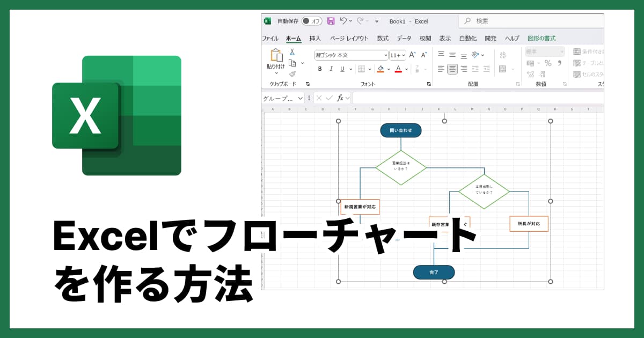Viewport: 644px width, 338px height.
Task: Click the 貼り付け (Paste) button
Action: click(x=276, y=59)
